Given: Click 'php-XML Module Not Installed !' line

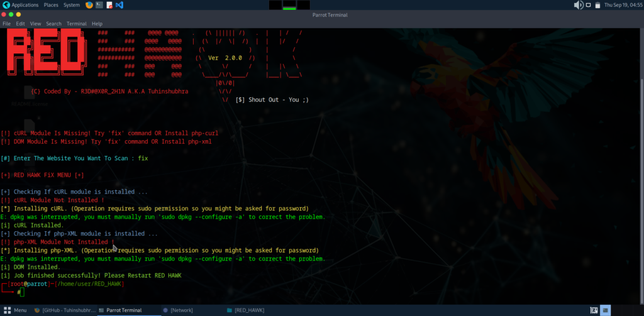Looking at the screenshot, I should 57,242.
